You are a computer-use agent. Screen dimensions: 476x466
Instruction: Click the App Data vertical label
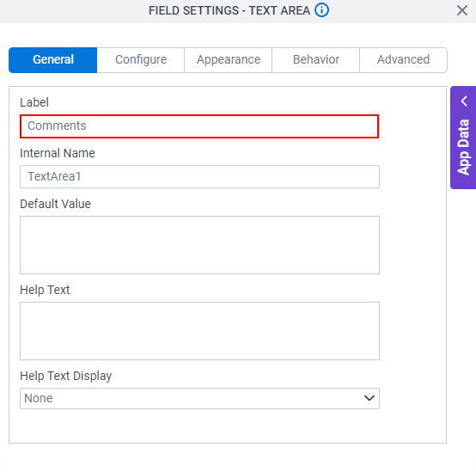[x=464, y=147]
